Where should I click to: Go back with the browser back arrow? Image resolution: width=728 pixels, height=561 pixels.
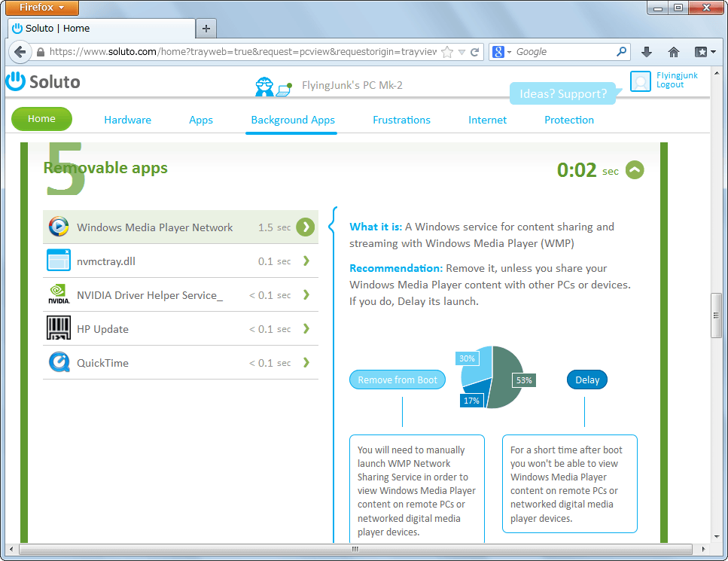(20, 51)
